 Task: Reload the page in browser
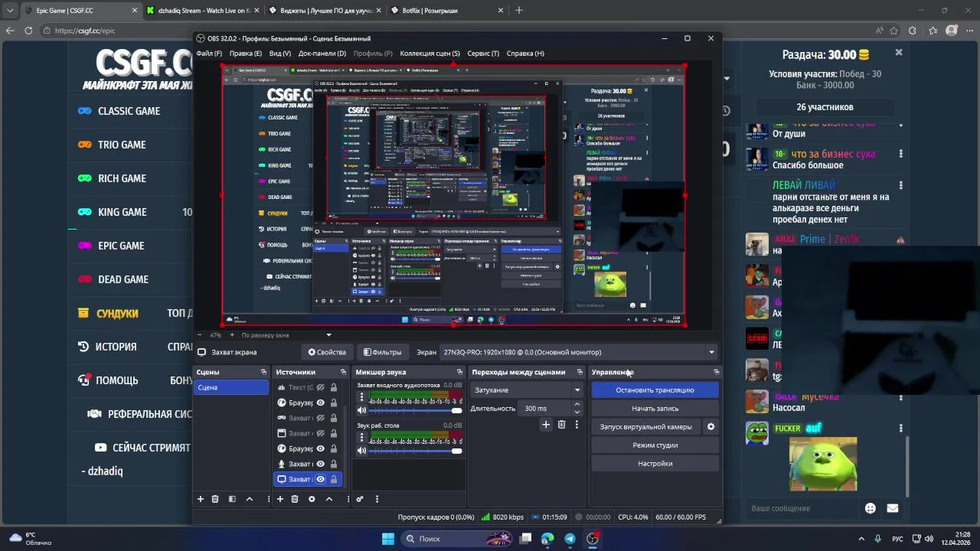28,31
